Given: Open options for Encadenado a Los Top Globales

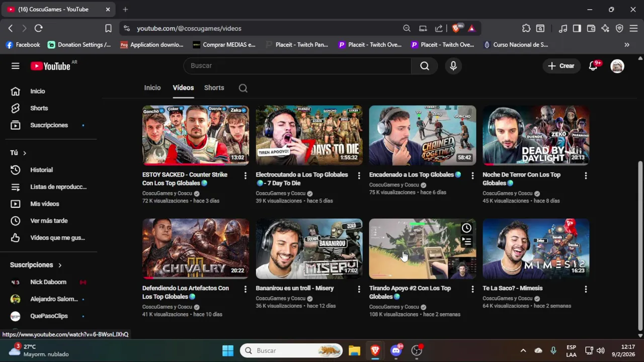Looking at the screenshot, I should tap(472, 175).
